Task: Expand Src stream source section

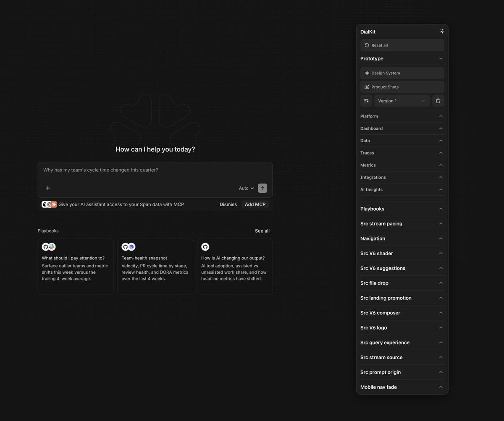Action: pos(402,357)
